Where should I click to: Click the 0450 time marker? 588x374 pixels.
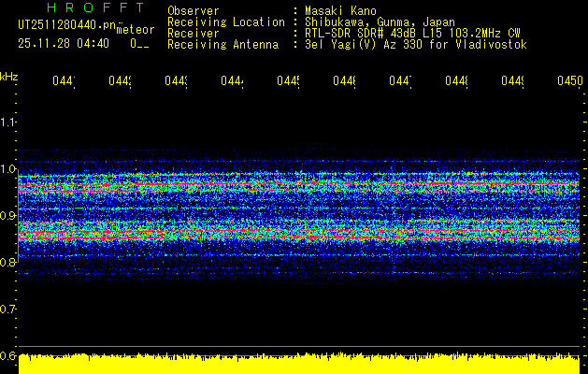pyautogui.click(x=568, y=82)
